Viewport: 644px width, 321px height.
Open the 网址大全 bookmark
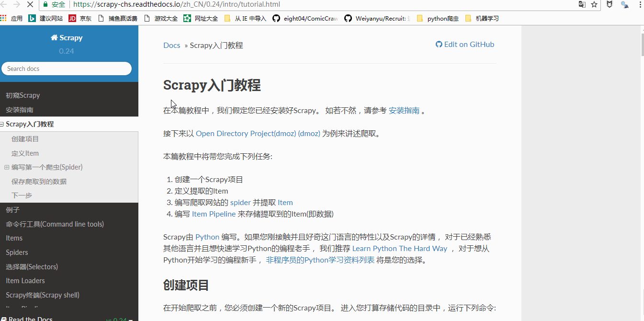(201, 18)
